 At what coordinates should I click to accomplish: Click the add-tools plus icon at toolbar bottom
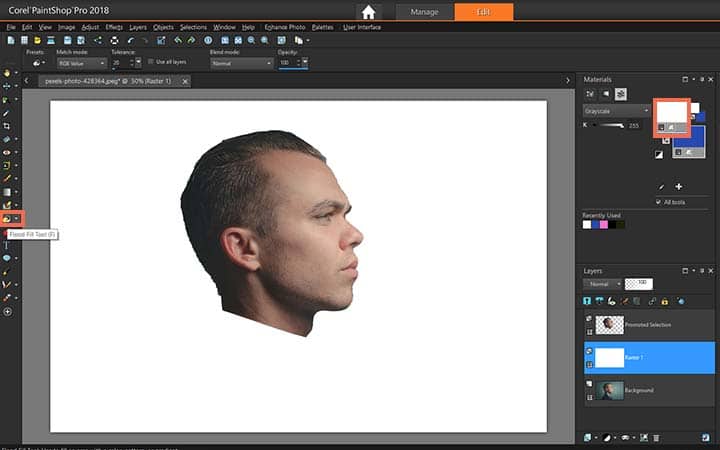pyautogui.click(x=7, y=312)
